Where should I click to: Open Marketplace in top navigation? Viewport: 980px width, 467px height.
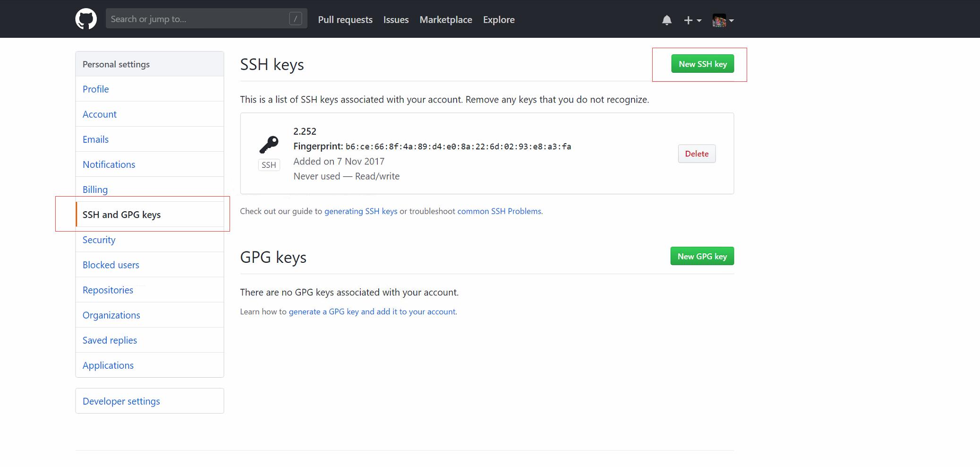pyautogui.click(x=446, y=20)
